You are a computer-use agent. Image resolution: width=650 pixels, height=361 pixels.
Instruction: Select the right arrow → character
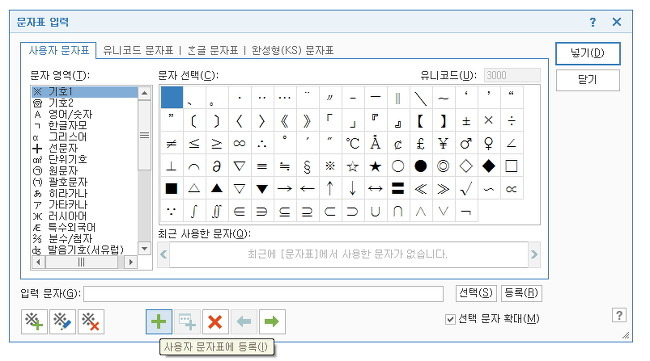click(x=284, y=189)
